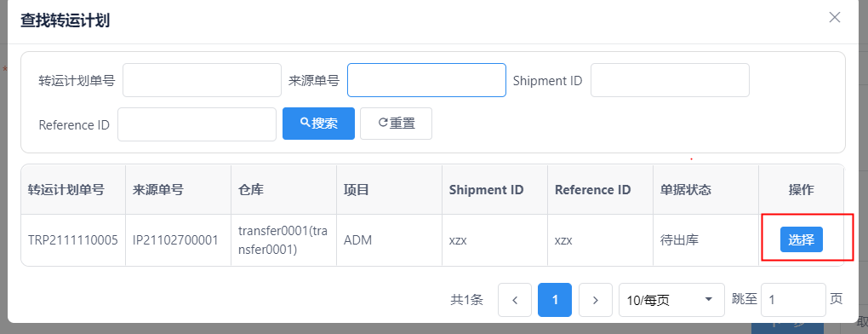Click the IP21102700001 source number cell
The height and width of the screenshot is (334, 868).
click(178, 240)
